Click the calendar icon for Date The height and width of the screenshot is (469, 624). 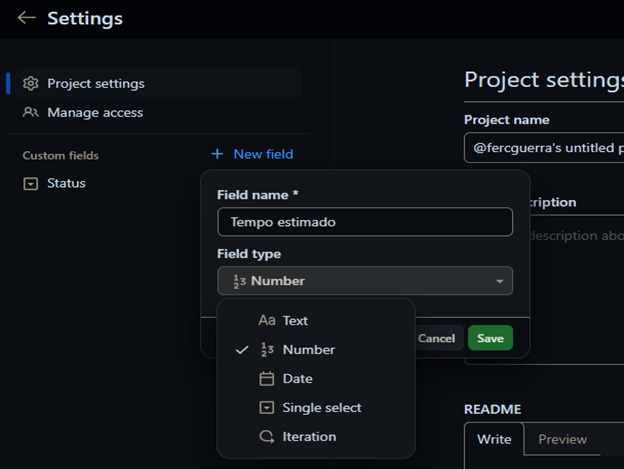coord(266,379)
